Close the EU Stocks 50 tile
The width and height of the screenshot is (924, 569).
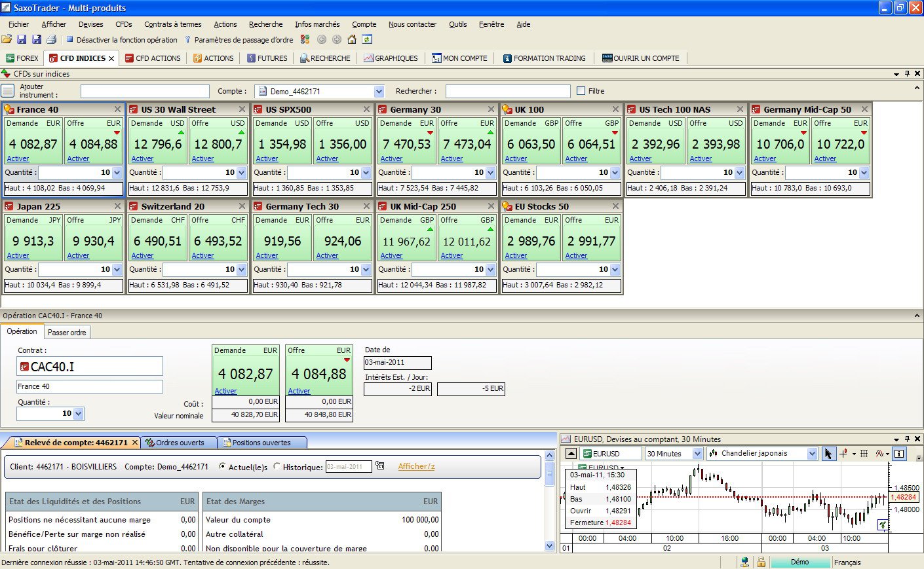coord(616,206)
